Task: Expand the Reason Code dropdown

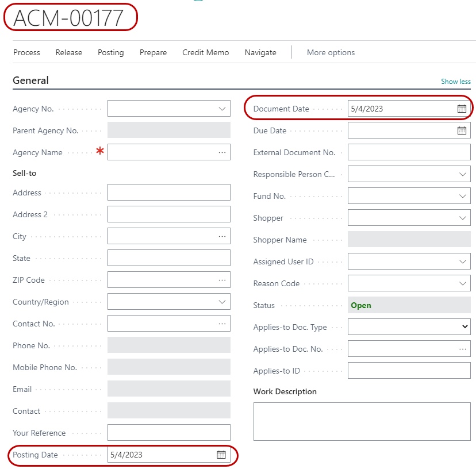Action: [x=462, y=283]
